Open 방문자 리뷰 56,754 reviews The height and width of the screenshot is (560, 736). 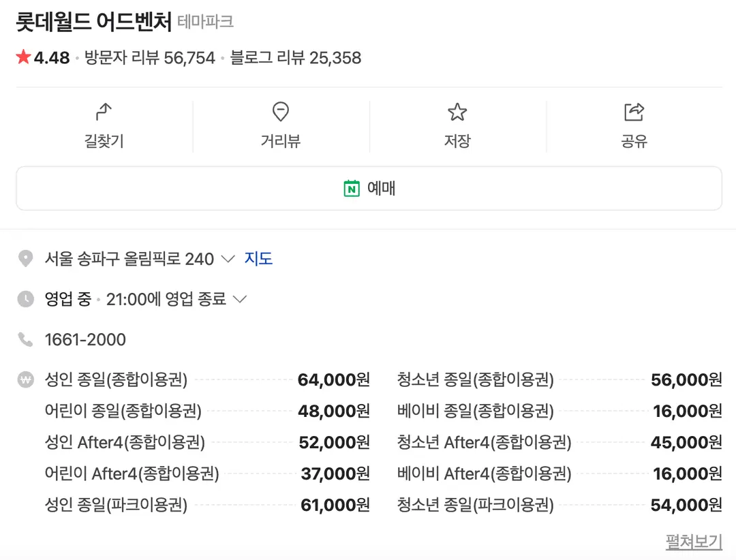pos(150,58)
